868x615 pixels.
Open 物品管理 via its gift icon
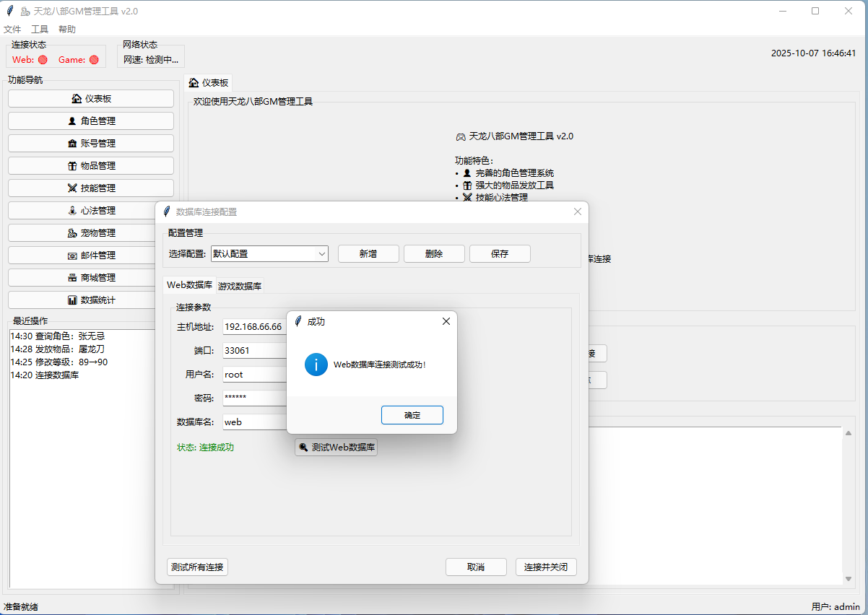click(72, 166)
